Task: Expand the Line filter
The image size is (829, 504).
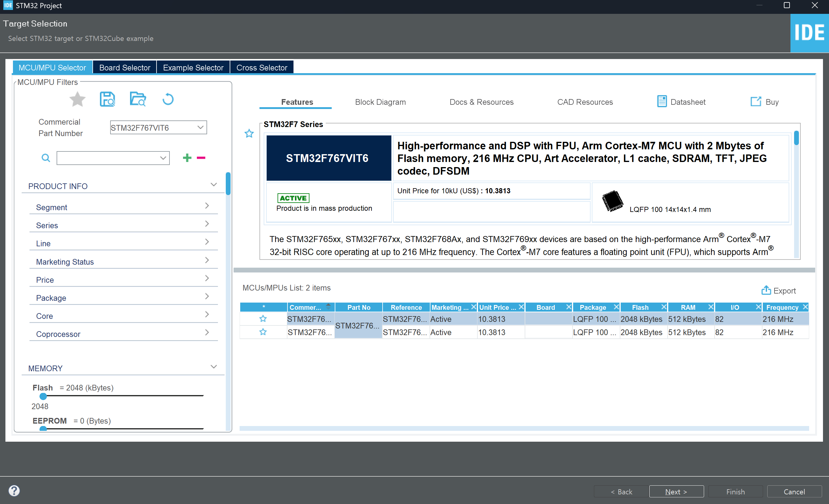Action: coord(207,242)
